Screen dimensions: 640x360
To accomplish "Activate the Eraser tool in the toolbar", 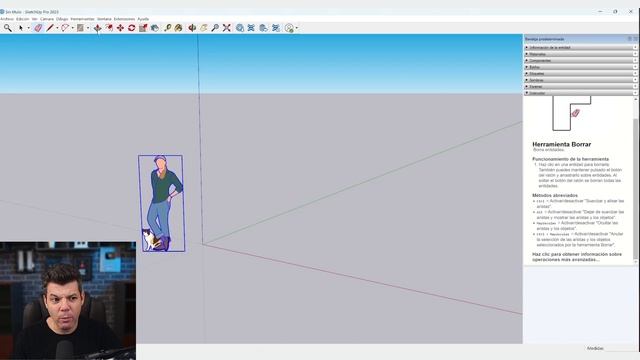I will click(38, 28).
